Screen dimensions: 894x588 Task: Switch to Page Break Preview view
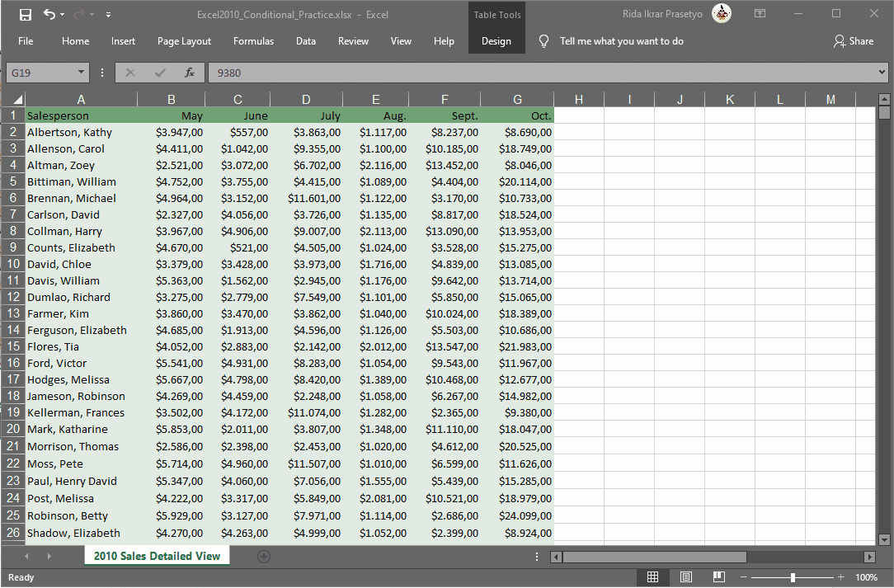click(719, 577)
